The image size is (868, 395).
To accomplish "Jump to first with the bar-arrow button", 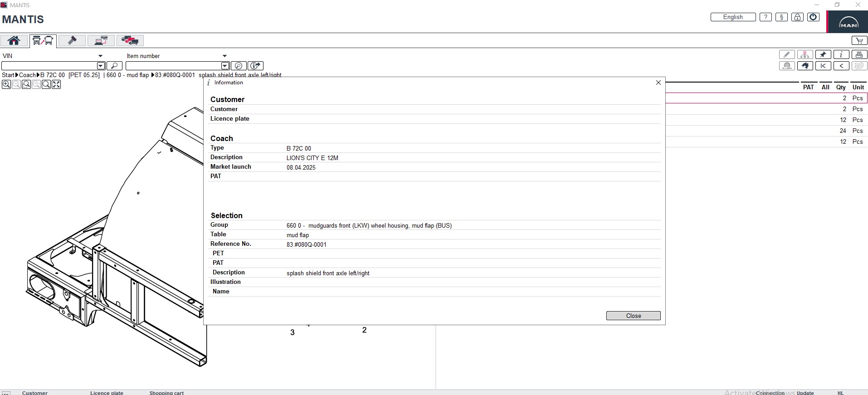I will coord(823,66).
